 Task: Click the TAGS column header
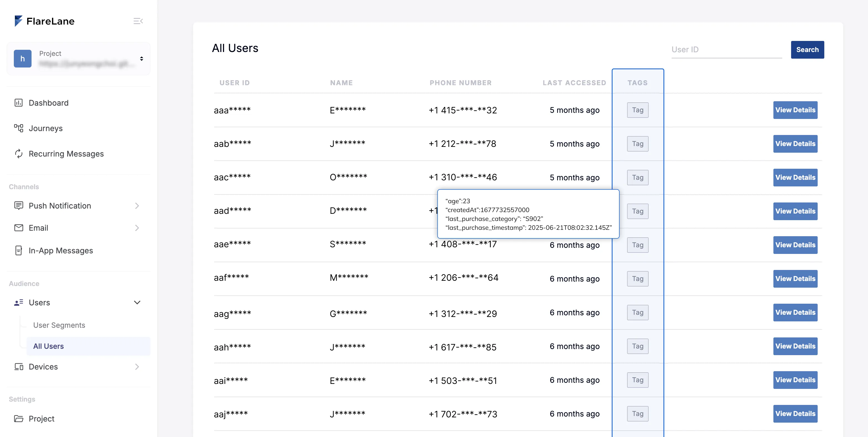(x=638, y=82)
